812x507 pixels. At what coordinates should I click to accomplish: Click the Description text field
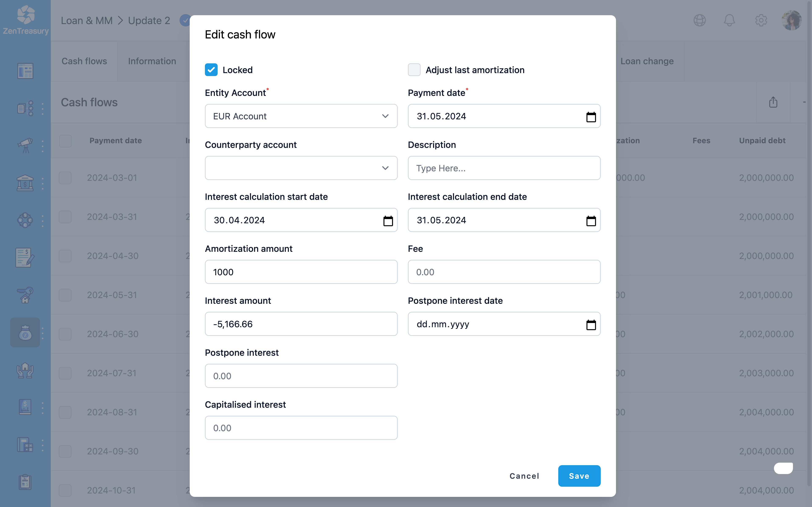click(504, 168)
